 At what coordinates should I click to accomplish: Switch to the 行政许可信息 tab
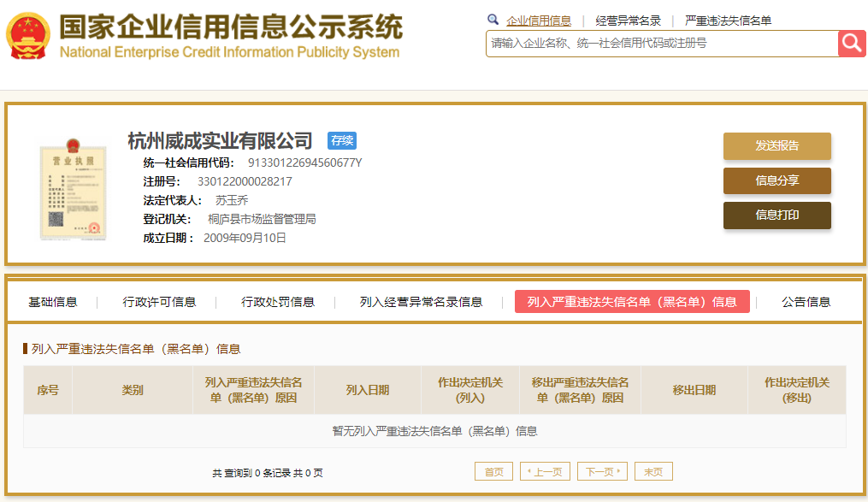(159, 302)
